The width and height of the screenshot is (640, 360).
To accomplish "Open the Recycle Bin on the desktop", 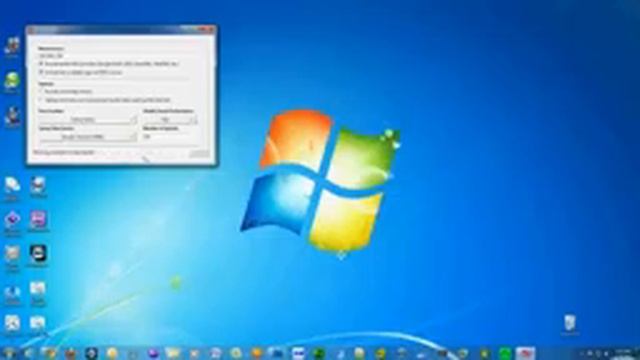I will coord(570,323).
